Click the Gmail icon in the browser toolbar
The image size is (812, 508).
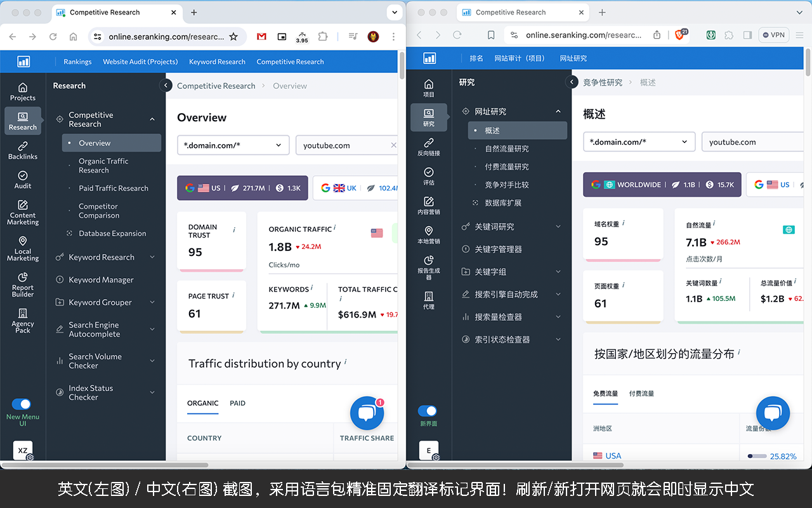261,37
